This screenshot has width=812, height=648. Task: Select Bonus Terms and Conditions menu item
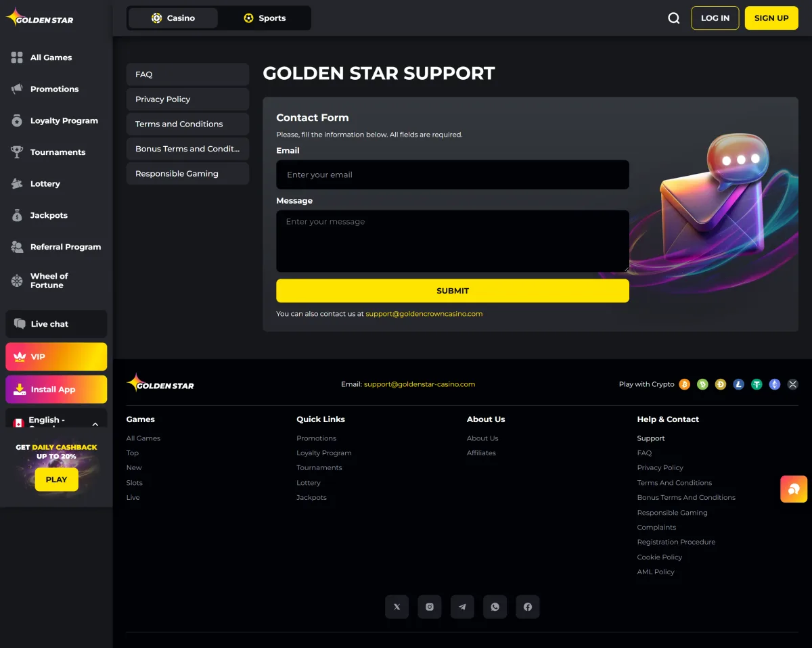187,149
